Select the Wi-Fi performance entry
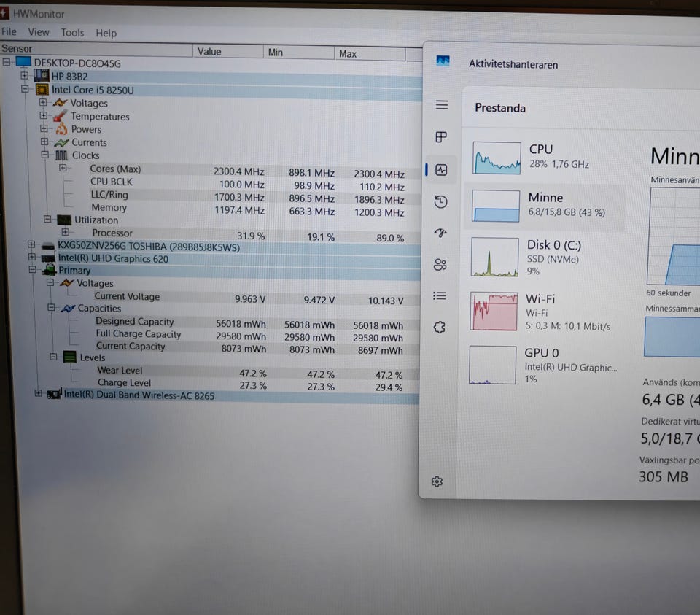 pos(542,312)
